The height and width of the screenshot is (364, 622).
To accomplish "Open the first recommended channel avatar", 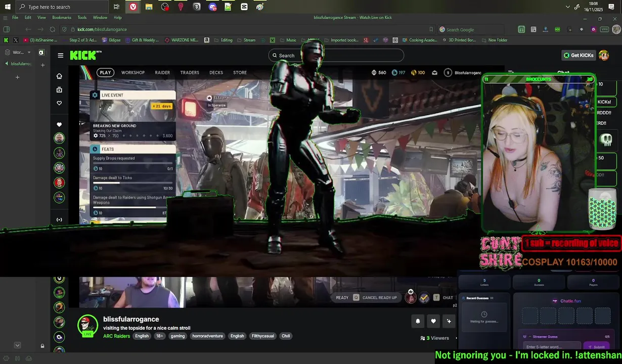I will point(59,138).
